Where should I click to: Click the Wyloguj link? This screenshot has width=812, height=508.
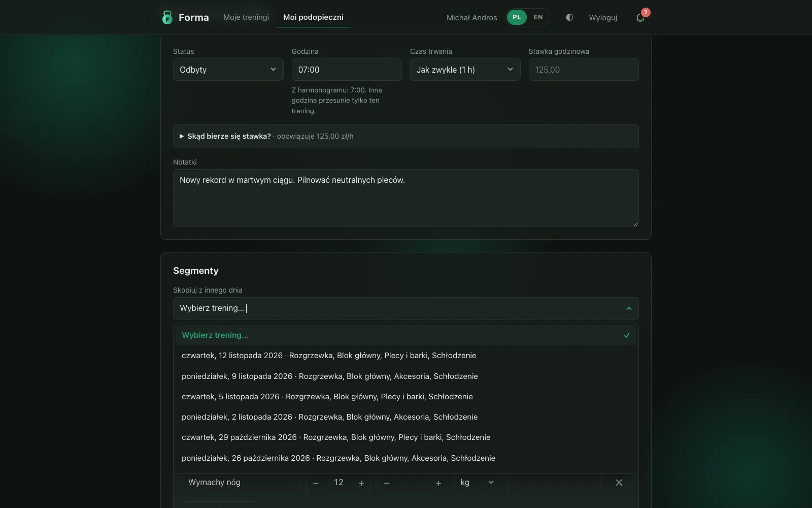click(x=603, y=17)
